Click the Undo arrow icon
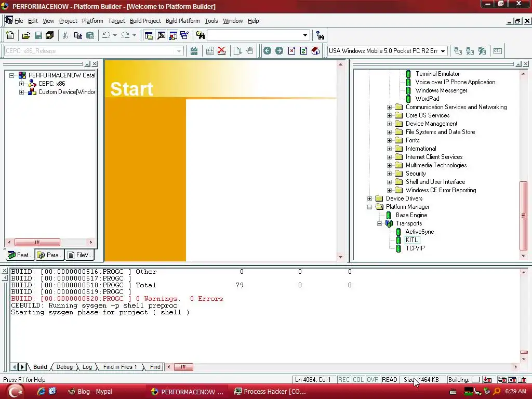 pyautogui.click(x=107, y=35)
